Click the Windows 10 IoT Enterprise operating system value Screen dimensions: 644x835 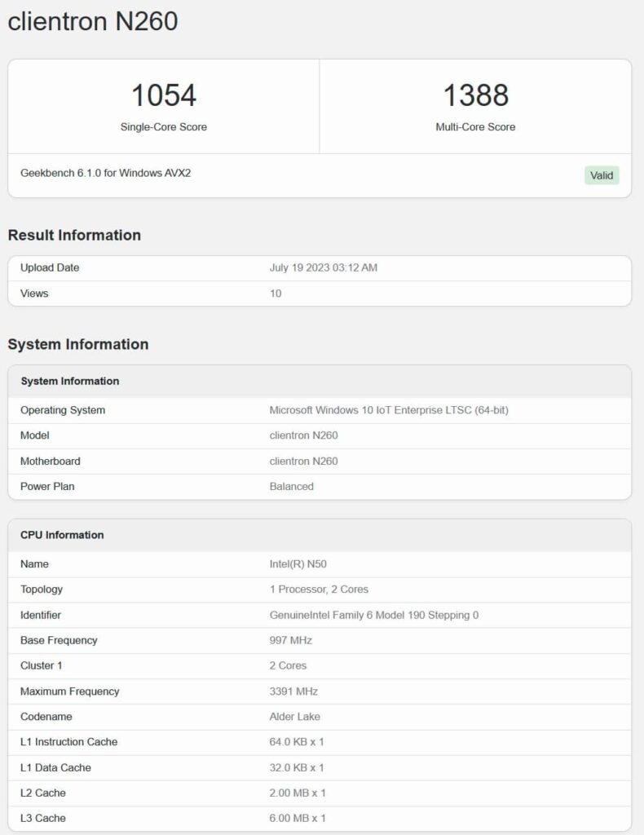pyautogui.click(x=388, y=410)
